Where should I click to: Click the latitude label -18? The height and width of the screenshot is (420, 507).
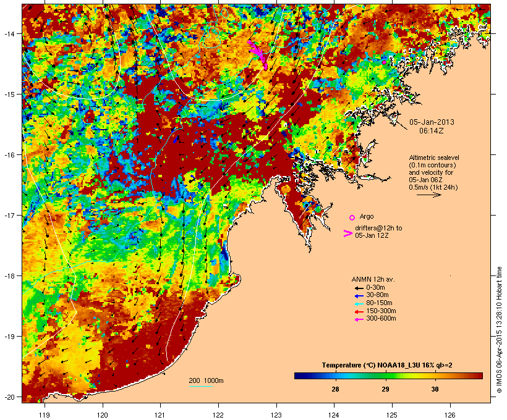[9, 276]
